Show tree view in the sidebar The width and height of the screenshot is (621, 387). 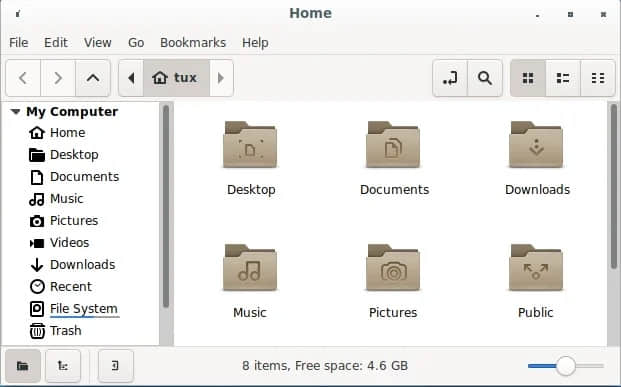click(63, 366)
